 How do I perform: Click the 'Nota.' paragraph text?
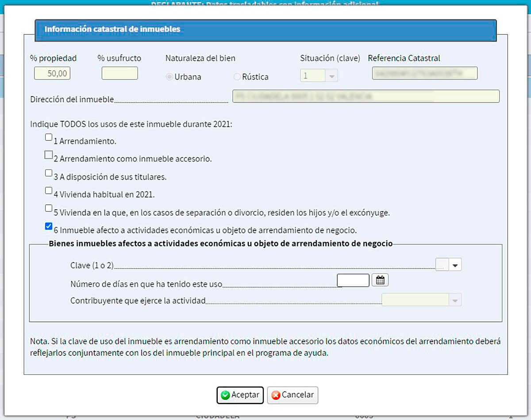265,348
